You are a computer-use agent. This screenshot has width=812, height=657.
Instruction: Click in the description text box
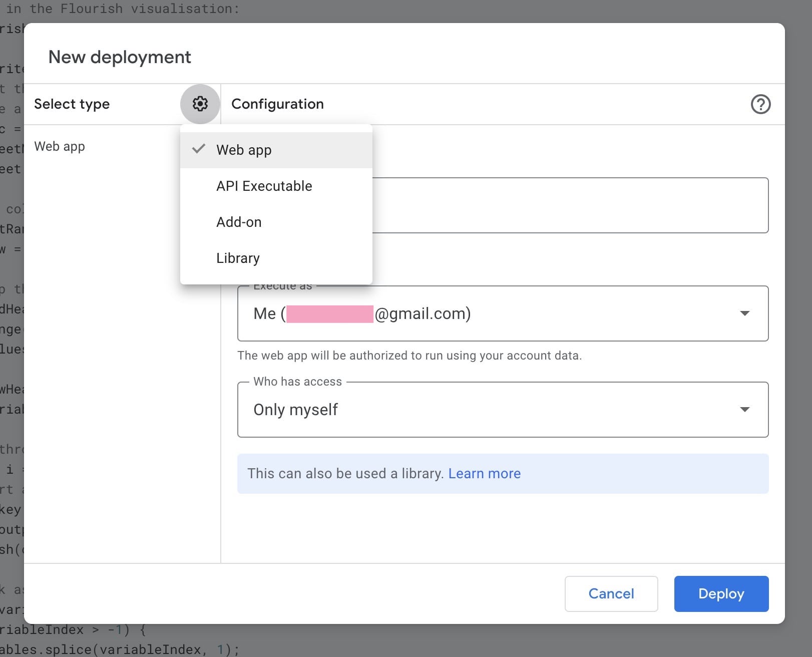[570, 205]
